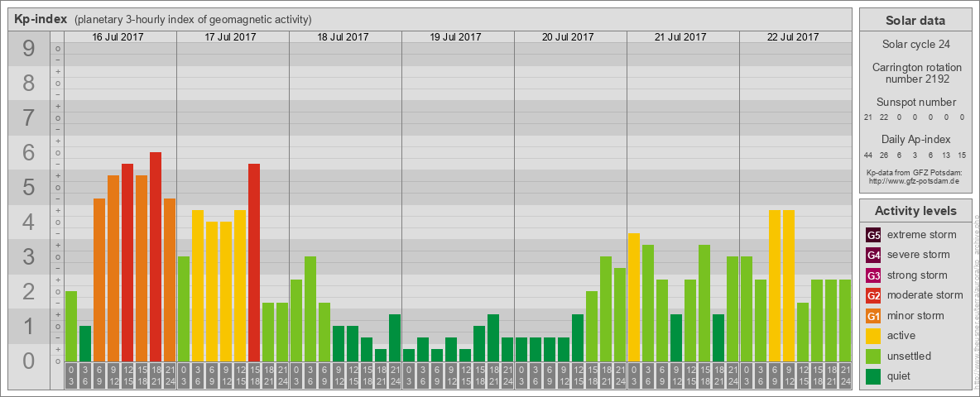Click the 17 Jul 2017 date header
The height and width of the screenshot is (397, 980).
pyautogui.click(x=231, y=37)
